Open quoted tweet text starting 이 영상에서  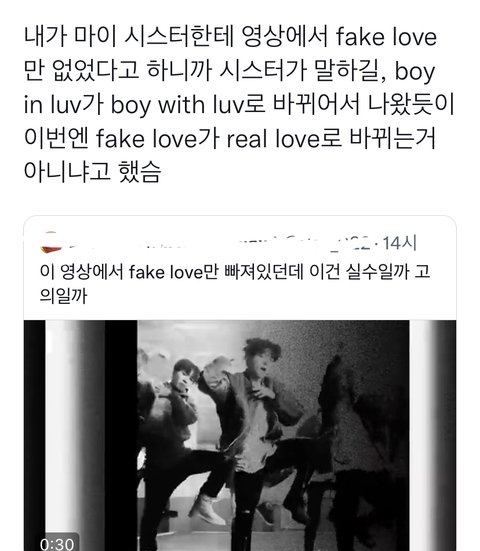[235, 284]
